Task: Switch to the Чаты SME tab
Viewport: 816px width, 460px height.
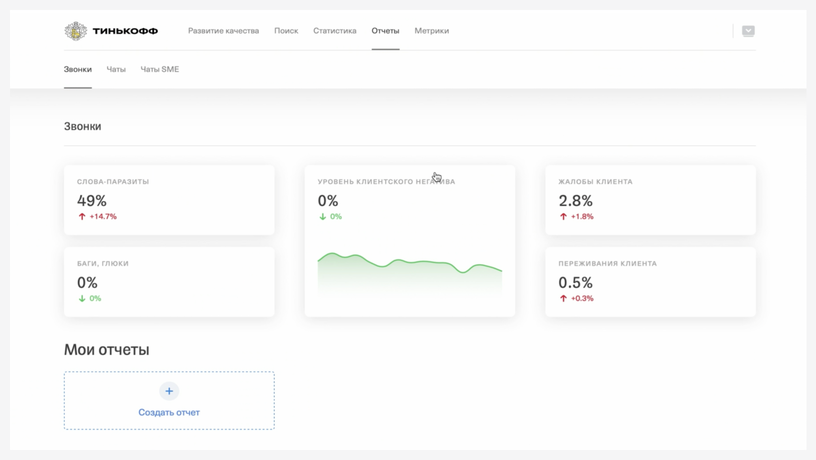Action: [160, 69]
